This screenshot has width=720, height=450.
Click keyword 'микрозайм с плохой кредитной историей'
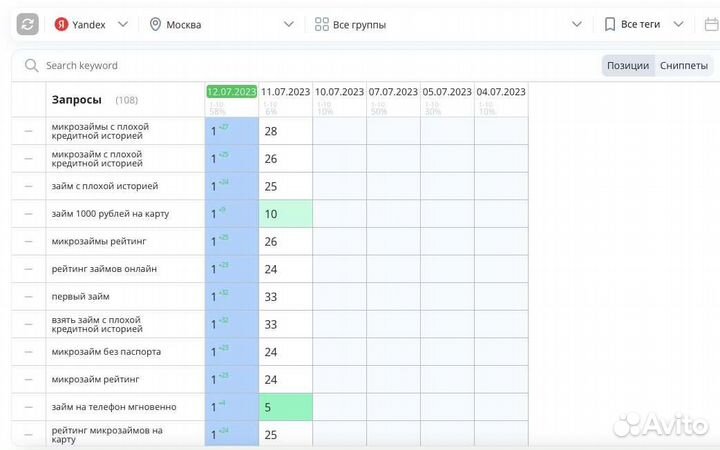(97, 158)
